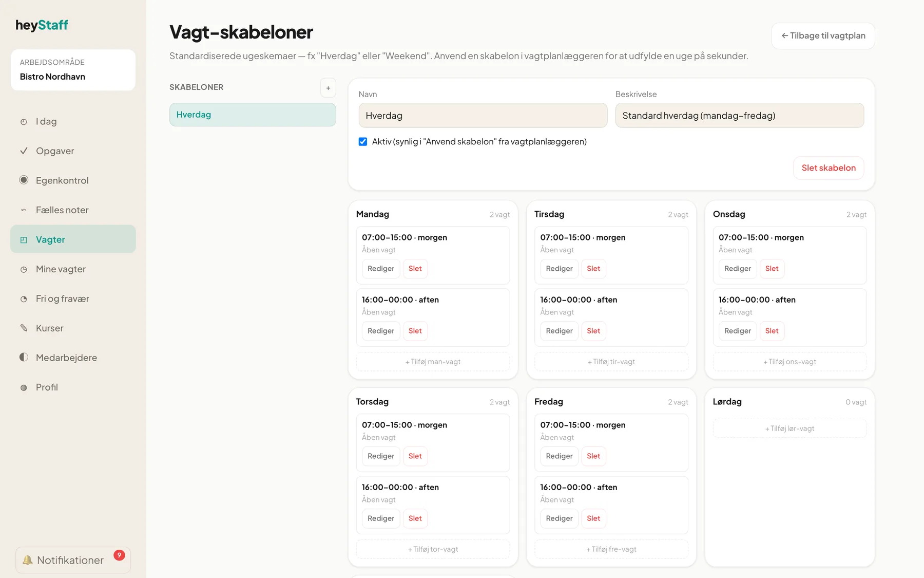This screenshot has width=924, height=578.
Task: Click Tilføj lør-vagt
Action: (790, 428)
